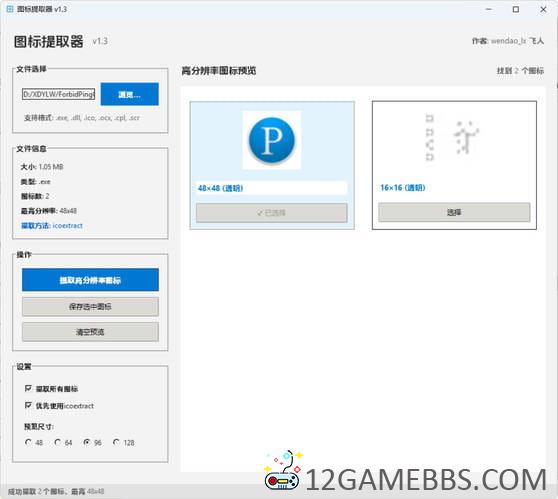Select the 48 preview size radio button
Viewport: 558px width, 499px height.
[x=28, y=442]
